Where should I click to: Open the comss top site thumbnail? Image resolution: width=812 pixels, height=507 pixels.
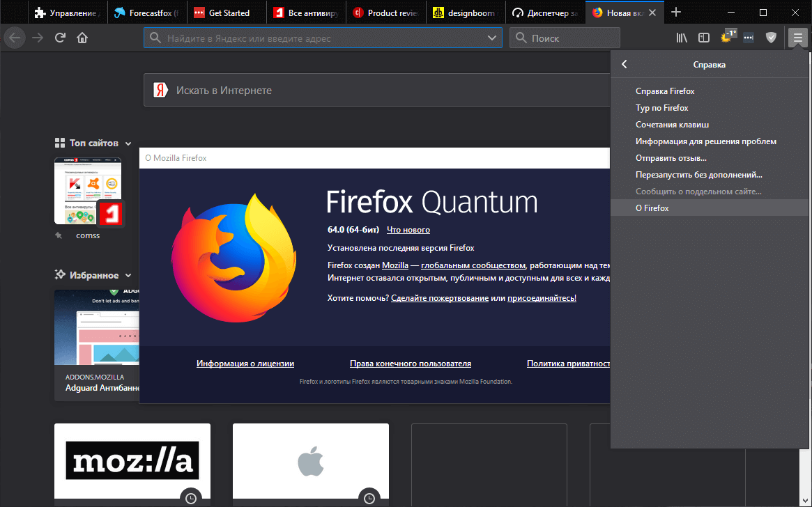pyautogui.click(x=88, y=191)
